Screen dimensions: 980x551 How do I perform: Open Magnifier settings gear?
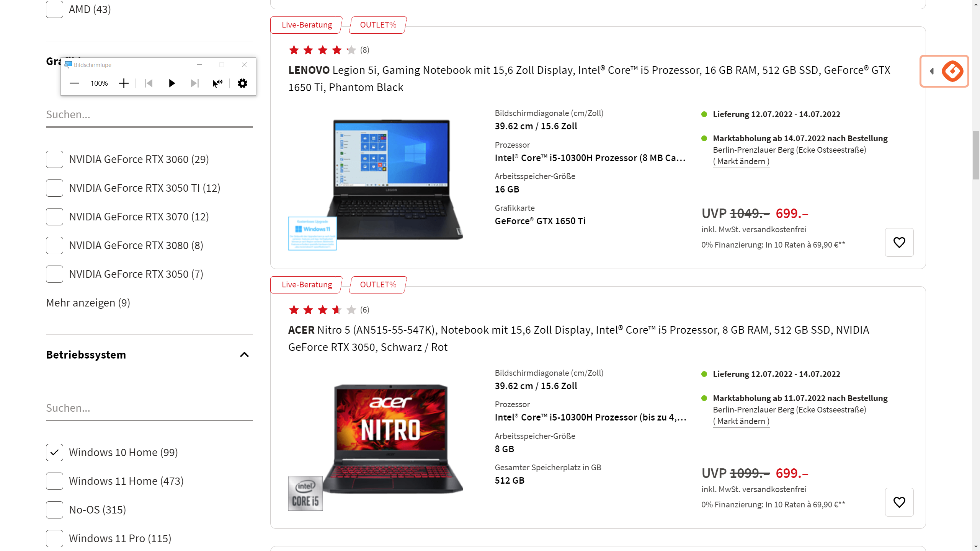click(242, 83)
